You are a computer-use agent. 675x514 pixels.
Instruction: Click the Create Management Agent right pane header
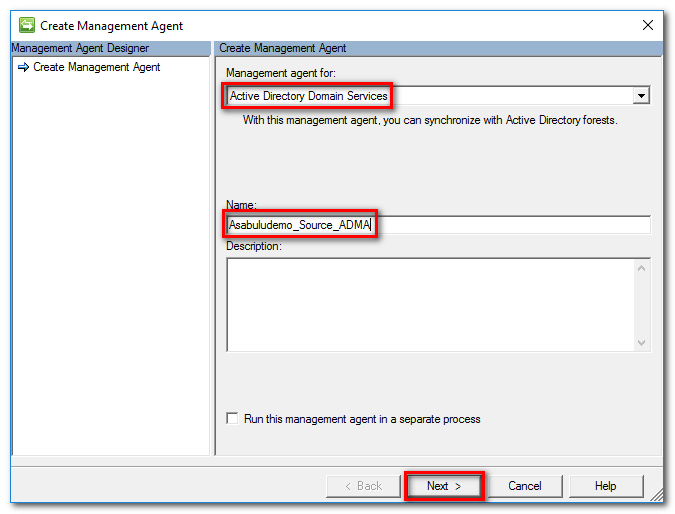coord(438,48)
